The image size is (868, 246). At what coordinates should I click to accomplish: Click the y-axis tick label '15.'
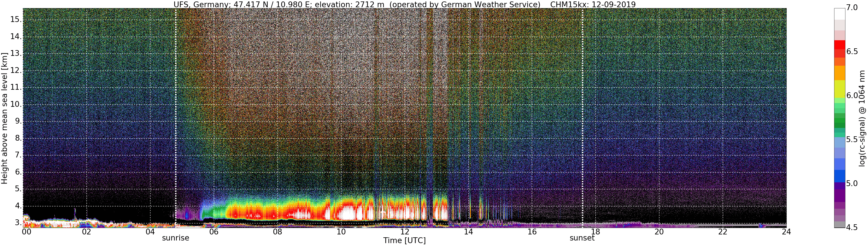tap(16, 20)
